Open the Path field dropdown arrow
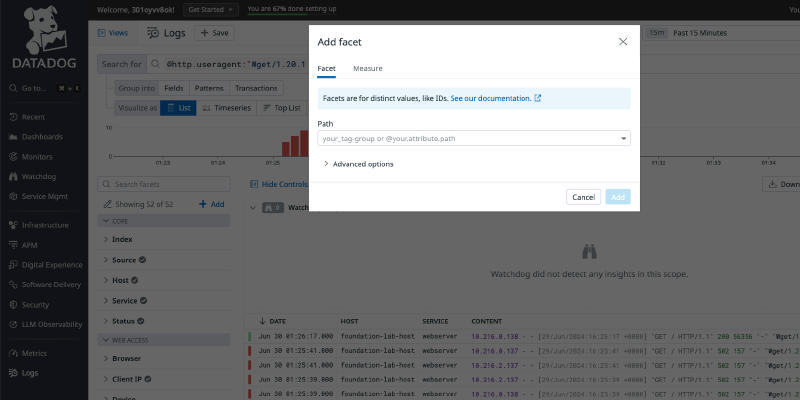The image size is (800, 400). pyautogui.click(x=623, y=139)
